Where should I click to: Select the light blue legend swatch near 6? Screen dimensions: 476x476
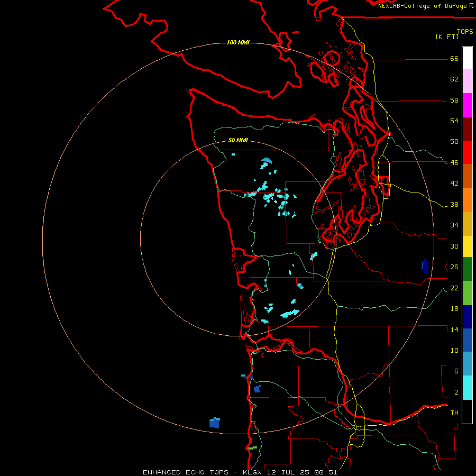(467, 364)
